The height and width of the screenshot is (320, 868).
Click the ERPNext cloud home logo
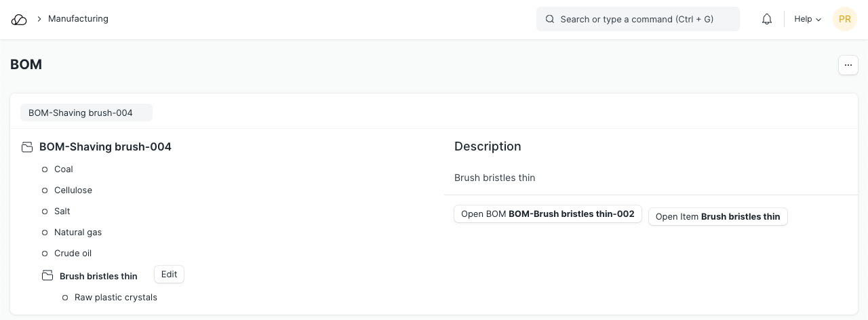click(x=19, y=20)
